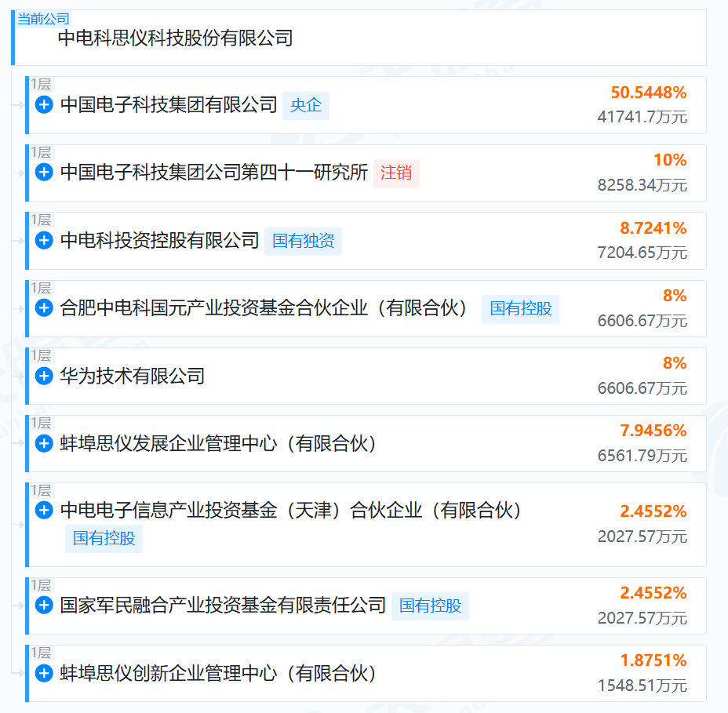
Task: Click plus icon for 中电电子信息产业投资基金（天津）
Action: pos(44,510)
